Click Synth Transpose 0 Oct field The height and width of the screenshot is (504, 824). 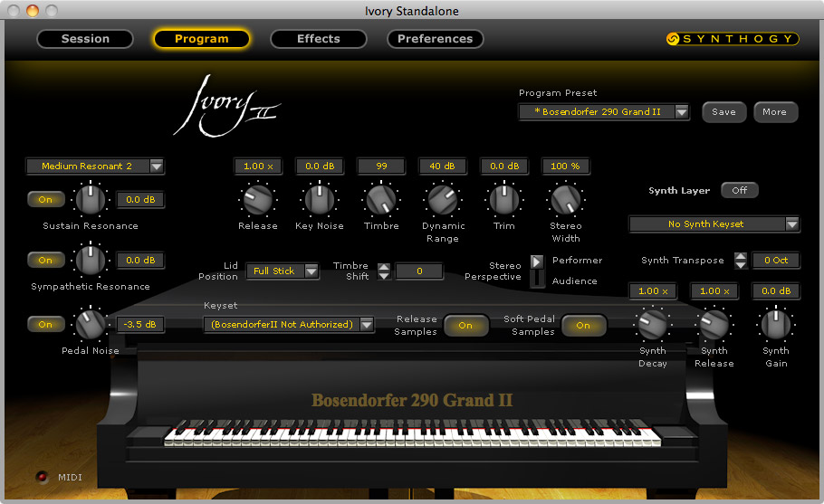776,261
